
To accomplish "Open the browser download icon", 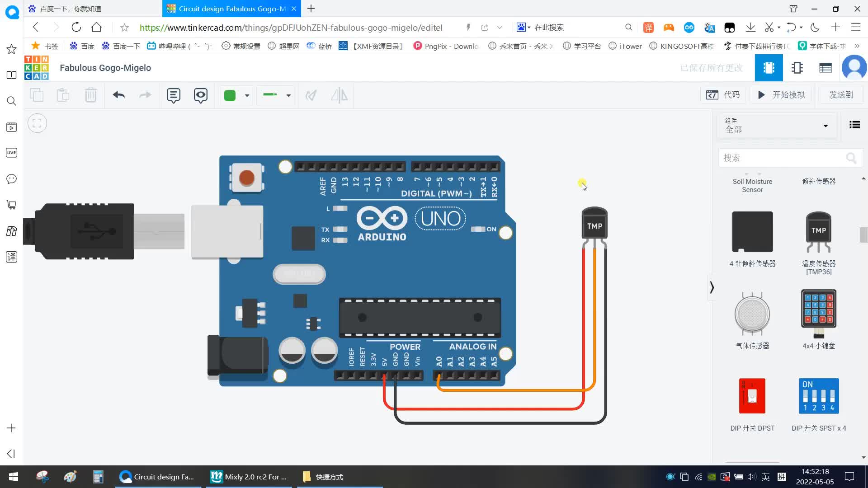I will click(750, 28).
